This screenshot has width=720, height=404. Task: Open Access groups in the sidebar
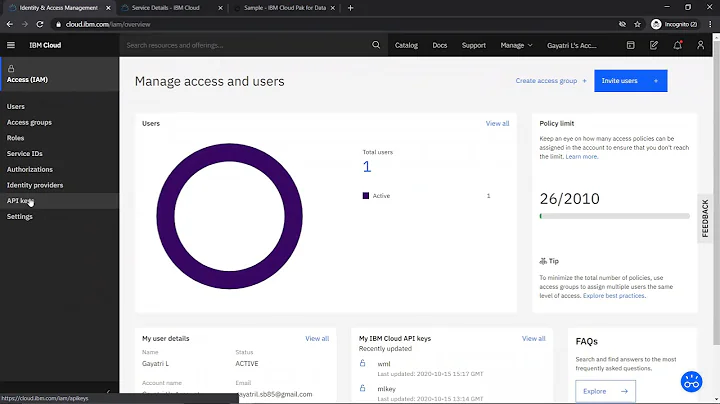(x=29, y=122)
